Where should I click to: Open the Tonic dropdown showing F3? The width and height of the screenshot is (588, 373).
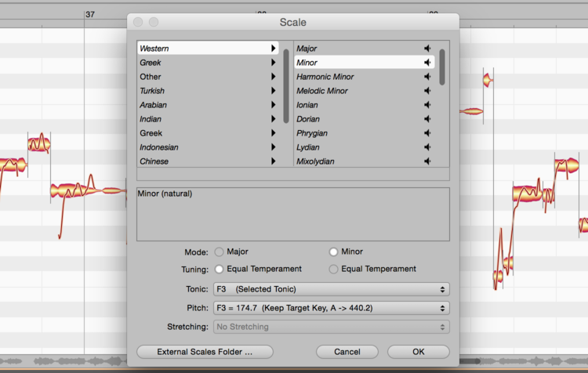(331, 289)
